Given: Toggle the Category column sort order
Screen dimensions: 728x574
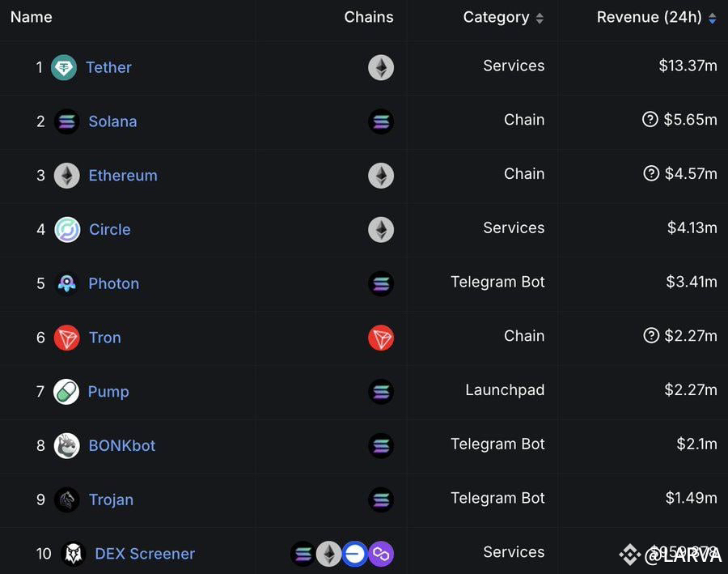Looking at the screenshot, I should coord(540,17).
